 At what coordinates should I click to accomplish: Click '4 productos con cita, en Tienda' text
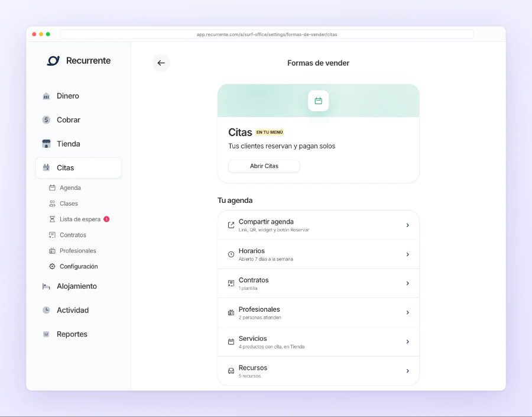tap(271, 347)
